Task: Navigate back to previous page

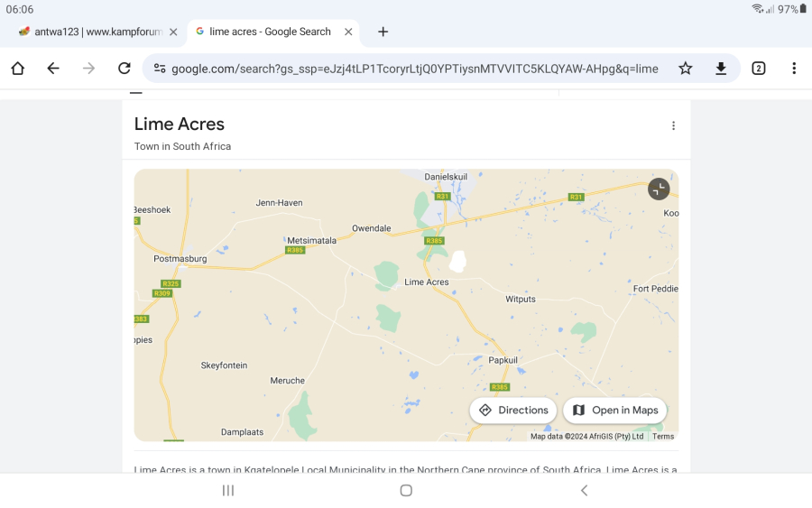Action: tap(53, 69)
